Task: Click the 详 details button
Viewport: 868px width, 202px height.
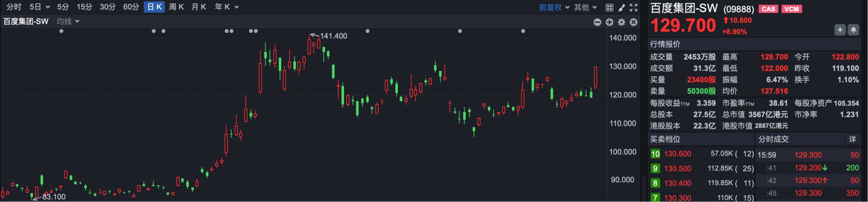Action: pyautogui.click(x=852, y=139)
